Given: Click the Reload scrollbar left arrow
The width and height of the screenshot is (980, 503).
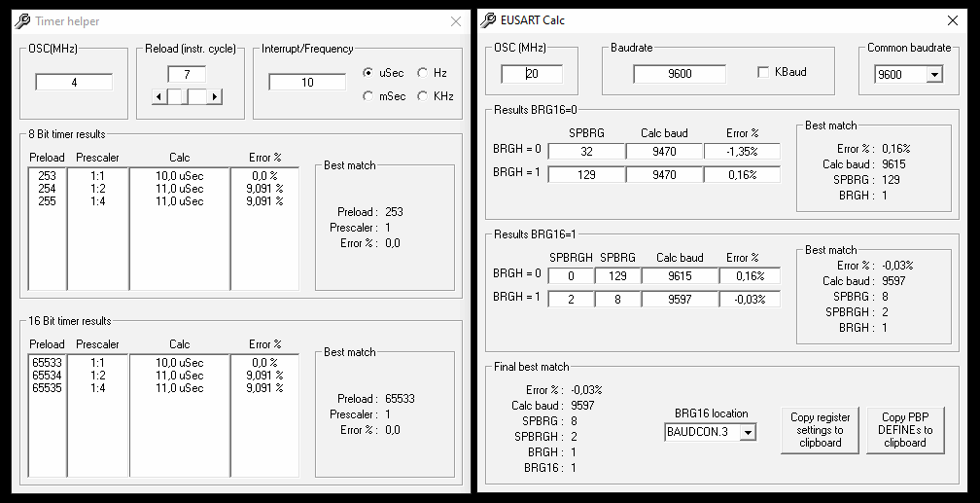Looking at the screenshot, I should point(158,96).
